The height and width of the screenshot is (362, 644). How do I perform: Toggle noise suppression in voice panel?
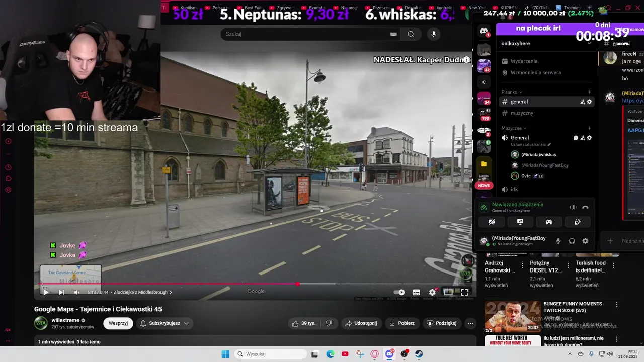tap(573, 207)
